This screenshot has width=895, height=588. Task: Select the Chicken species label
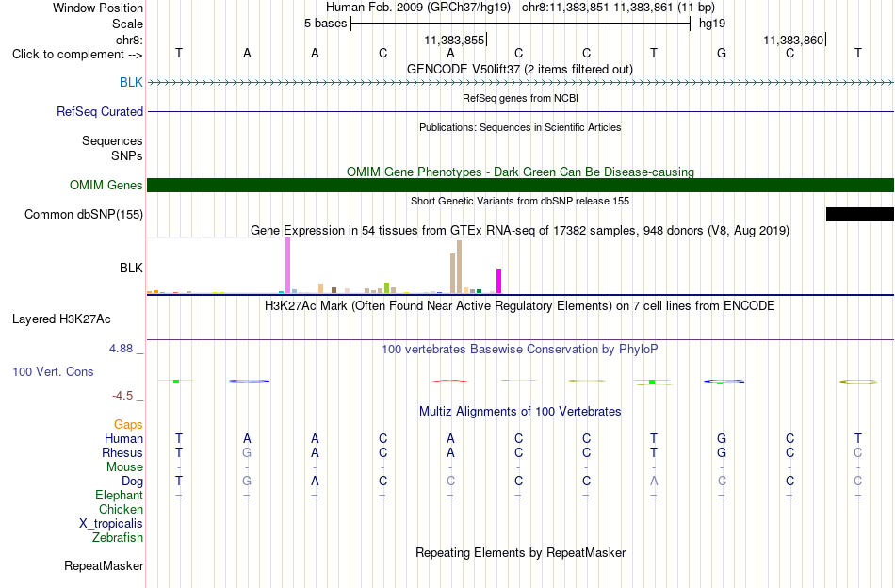121,509
